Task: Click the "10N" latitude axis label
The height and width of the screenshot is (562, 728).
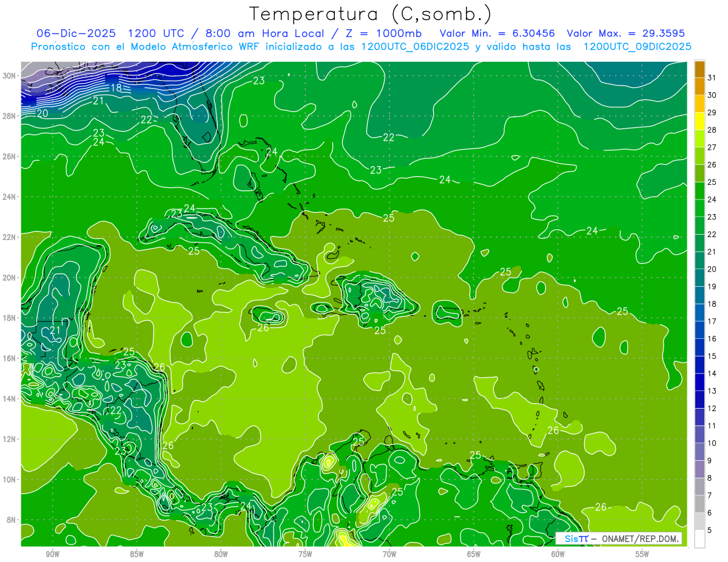Action: (x=10, y=480)
